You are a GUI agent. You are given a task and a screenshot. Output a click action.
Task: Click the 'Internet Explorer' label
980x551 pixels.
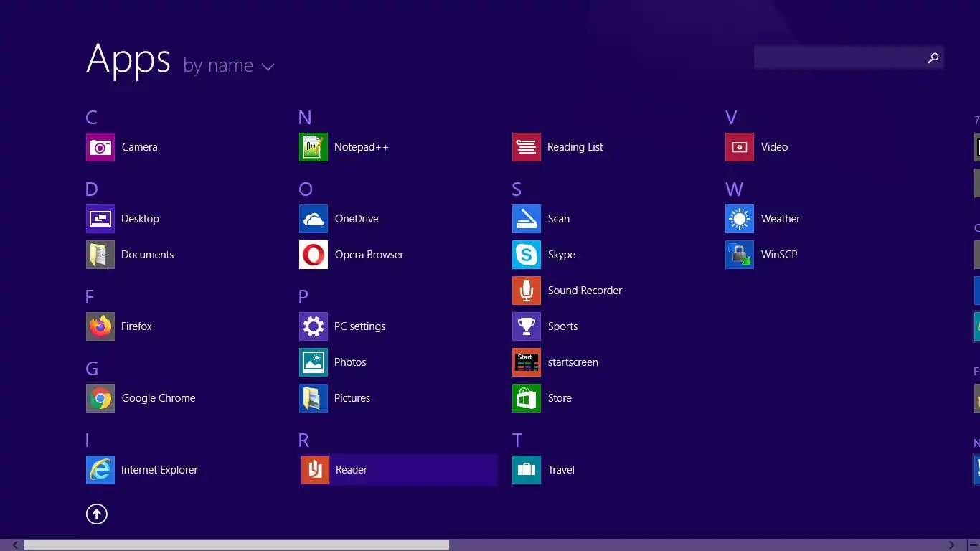coord(159,470)
